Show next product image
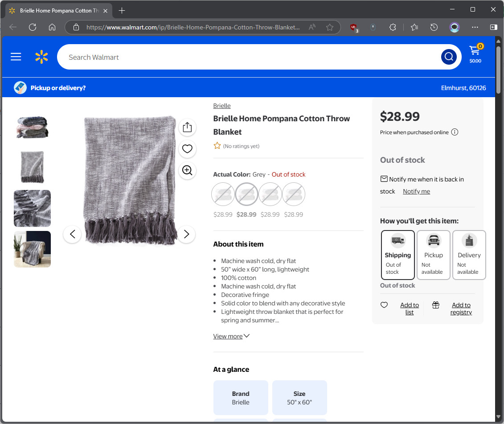The image size is (504, 424). coord(186,234)
